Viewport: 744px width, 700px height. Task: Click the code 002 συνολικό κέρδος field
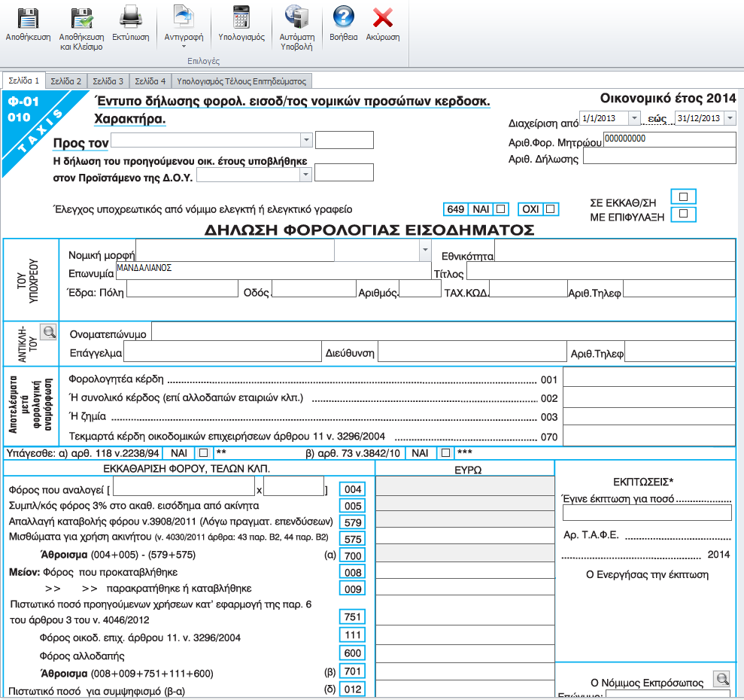pos(649,397)
